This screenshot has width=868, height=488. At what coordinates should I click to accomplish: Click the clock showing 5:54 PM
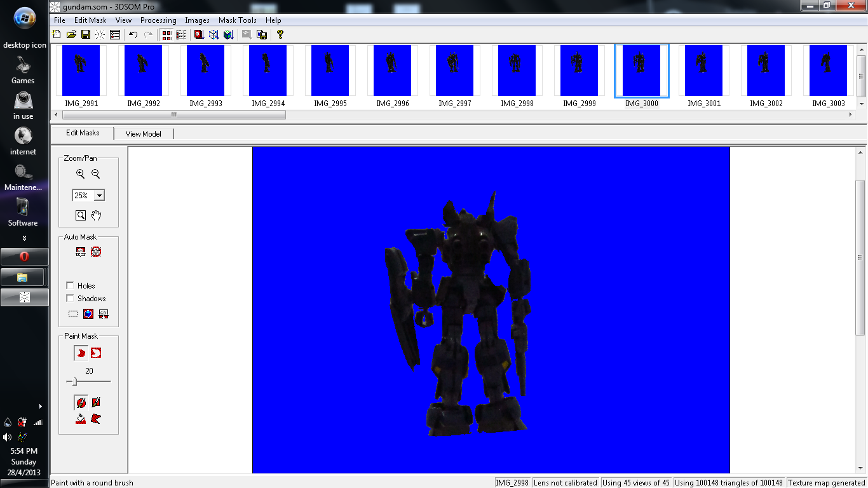[x=24, y=451]
